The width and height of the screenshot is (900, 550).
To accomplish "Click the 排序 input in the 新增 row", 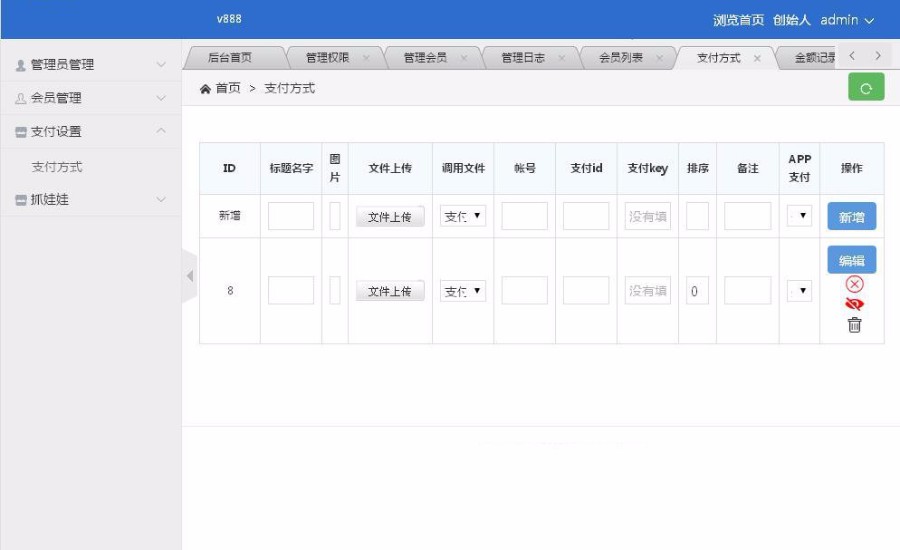I will click(x=697, y=216).
